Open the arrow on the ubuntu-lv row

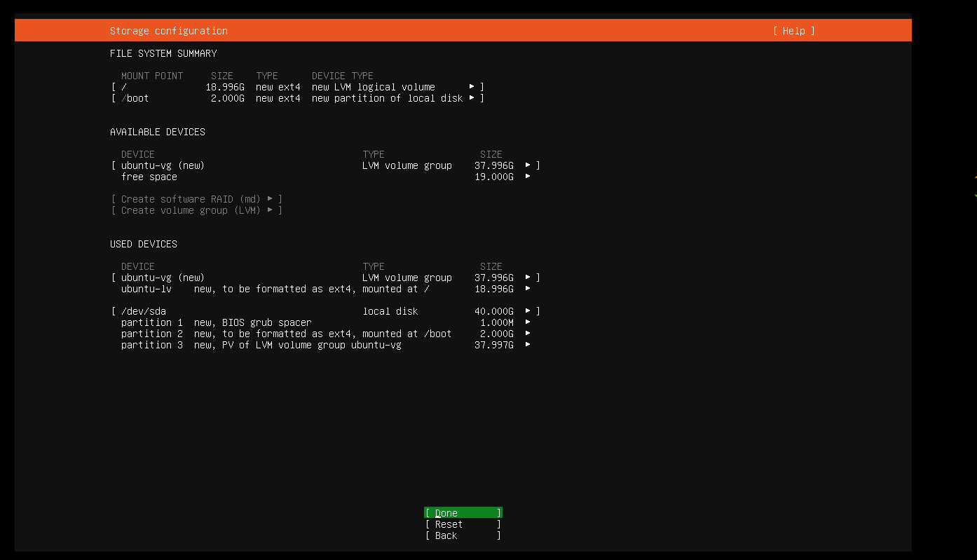coord(528,289)
